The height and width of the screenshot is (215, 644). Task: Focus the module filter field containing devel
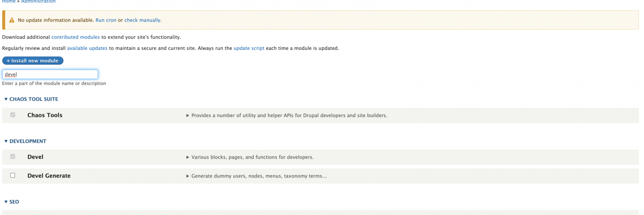50,74
